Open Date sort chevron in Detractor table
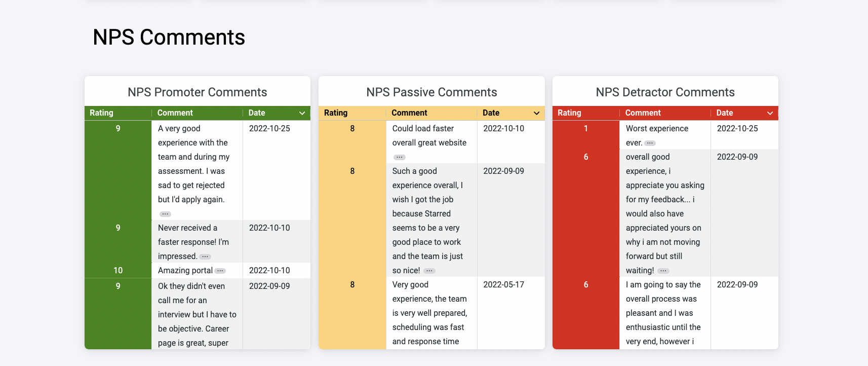Screen dimensions: 868x366 770,113
